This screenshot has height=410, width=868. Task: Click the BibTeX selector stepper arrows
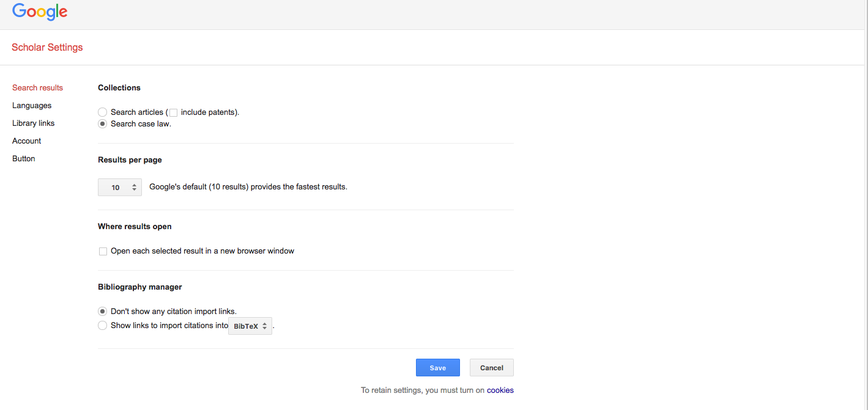coord(265,326)
